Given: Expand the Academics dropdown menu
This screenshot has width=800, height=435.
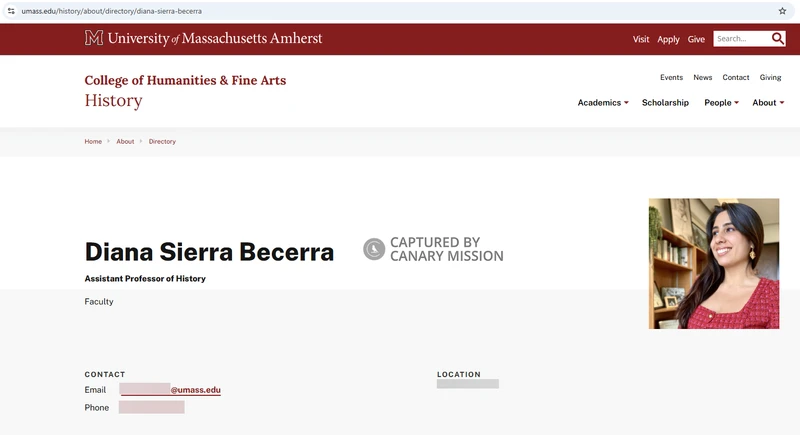Looking at the screenshot, I should 603,103.
